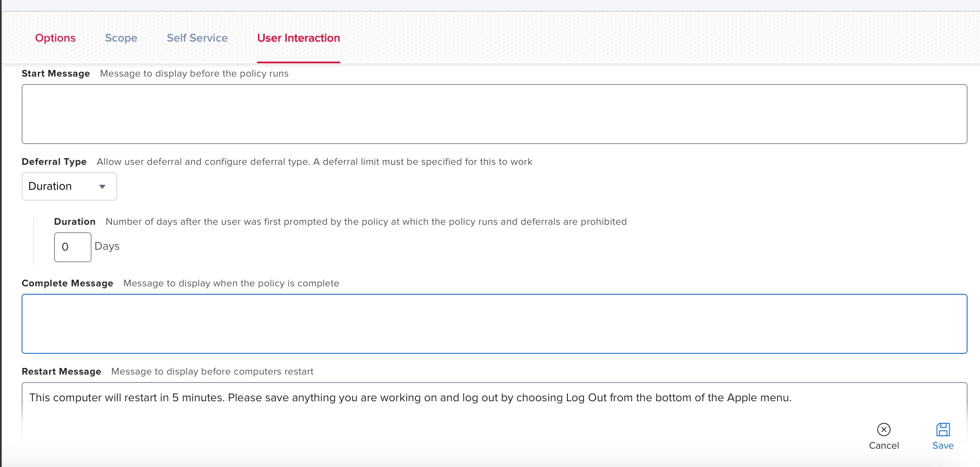The height and width of the screenshot is (467, 980).
Task: Click the Save floppy disk icon
Action: pos(943,429)
